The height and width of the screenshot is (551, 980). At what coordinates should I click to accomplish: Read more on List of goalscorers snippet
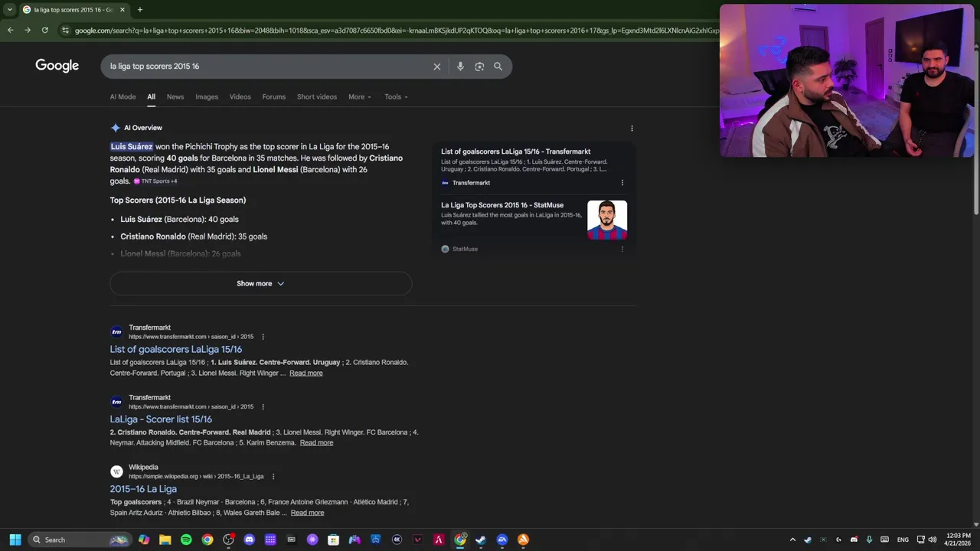point(306,373)
